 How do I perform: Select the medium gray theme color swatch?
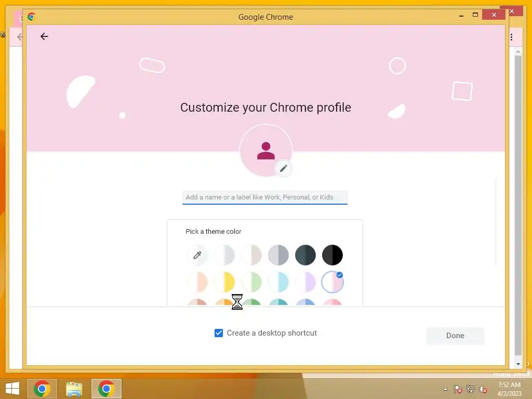[x=278, y=255]
